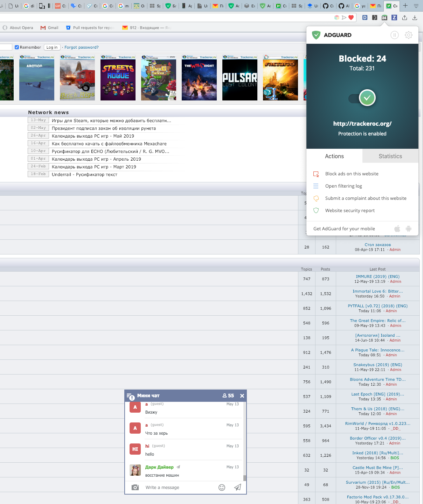Open the emoji smiley picker in chat
The width and height of the screenshot is (423, 504).
pyautogui.click(x=222, y=487)
